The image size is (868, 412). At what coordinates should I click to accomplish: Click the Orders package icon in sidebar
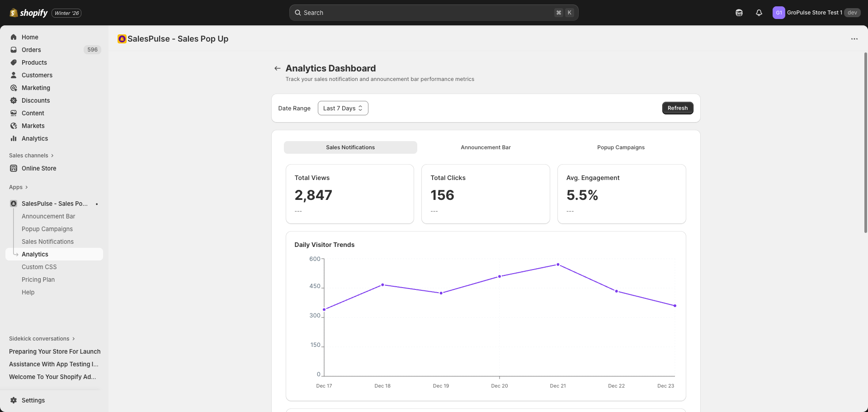[x=14, y=50]
